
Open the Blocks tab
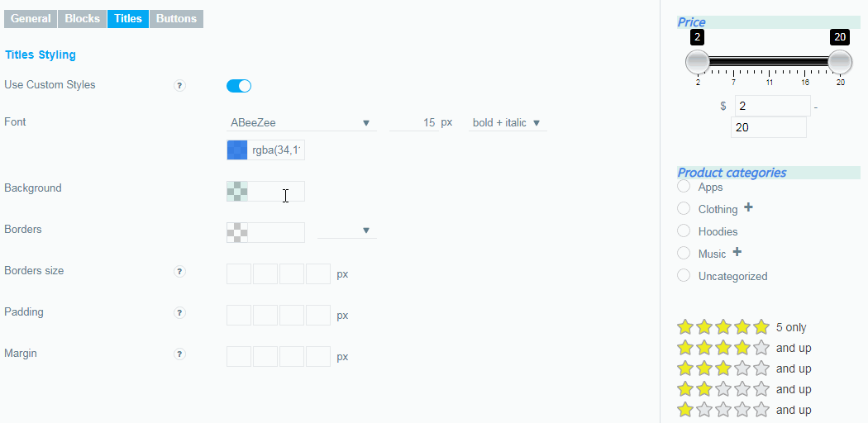(x=83, y=19)
